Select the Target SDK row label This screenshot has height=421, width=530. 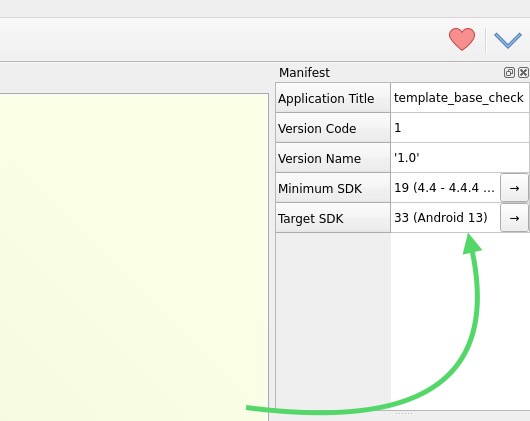(333, 218)
